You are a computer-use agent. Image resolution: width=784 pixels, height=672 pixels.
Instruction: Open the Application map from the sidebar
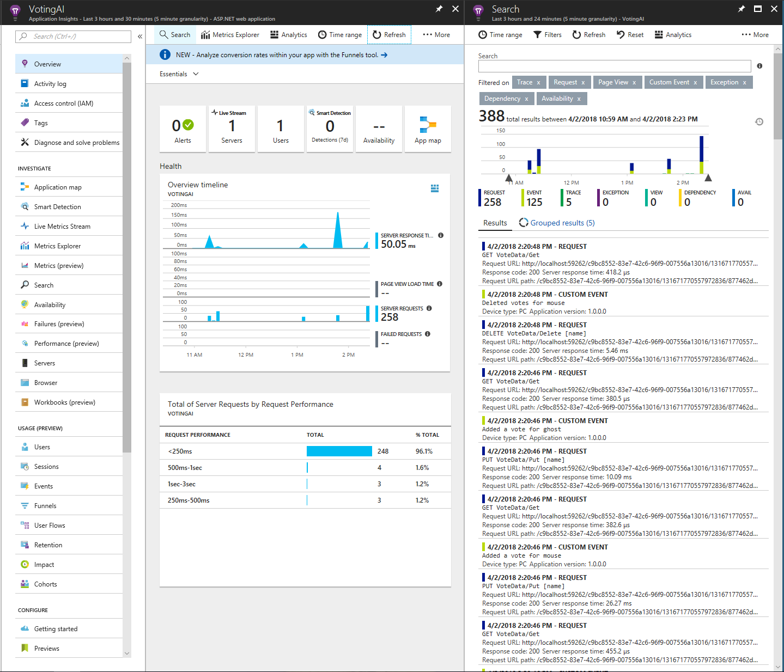pyautogui.click(x=57, y=187)
